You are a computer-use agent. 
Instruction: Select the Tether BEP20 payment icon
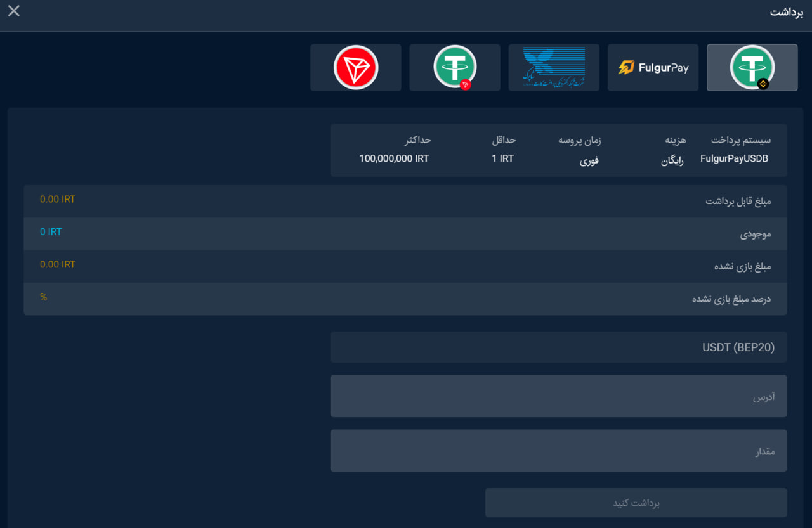point(752,67)
